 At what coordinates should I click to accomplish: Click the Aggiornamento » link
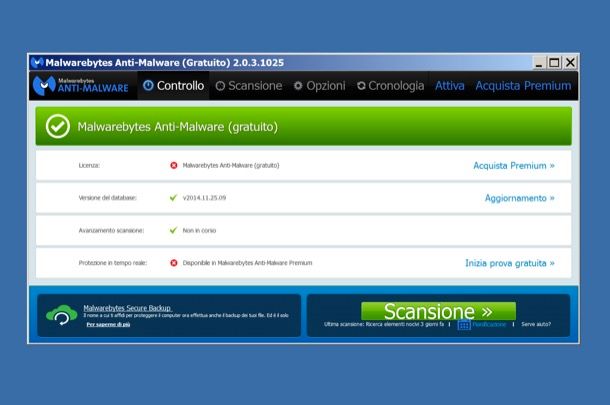pyautogui.click(x=519, y=198)
